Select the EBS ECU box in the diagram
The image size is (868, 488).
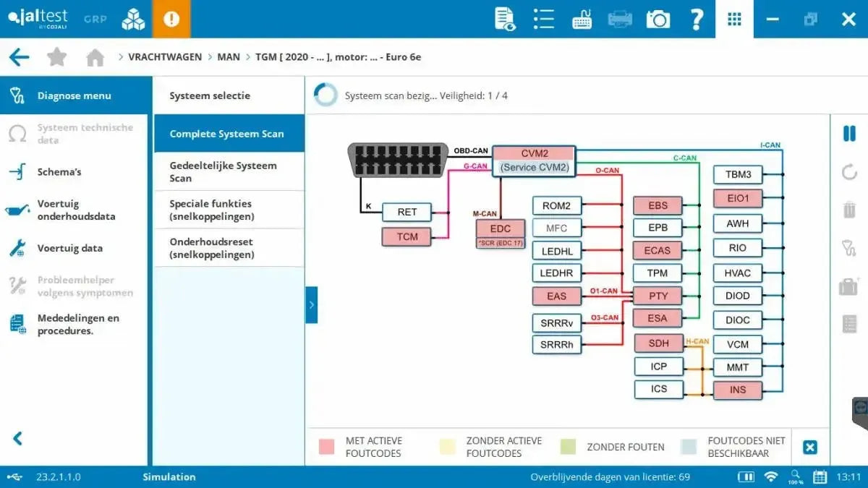pyautogui.click(x=657, y=205)
